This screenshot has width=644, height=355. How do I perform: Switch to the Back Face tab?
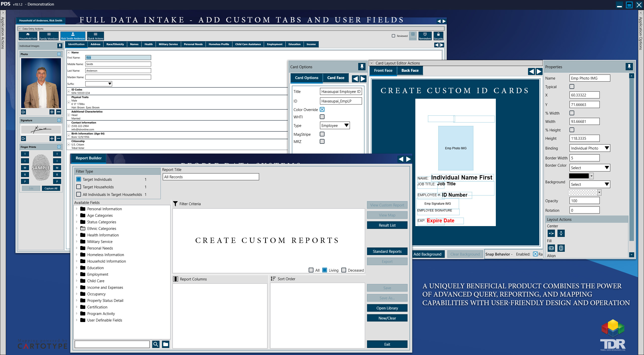(410, 70)
